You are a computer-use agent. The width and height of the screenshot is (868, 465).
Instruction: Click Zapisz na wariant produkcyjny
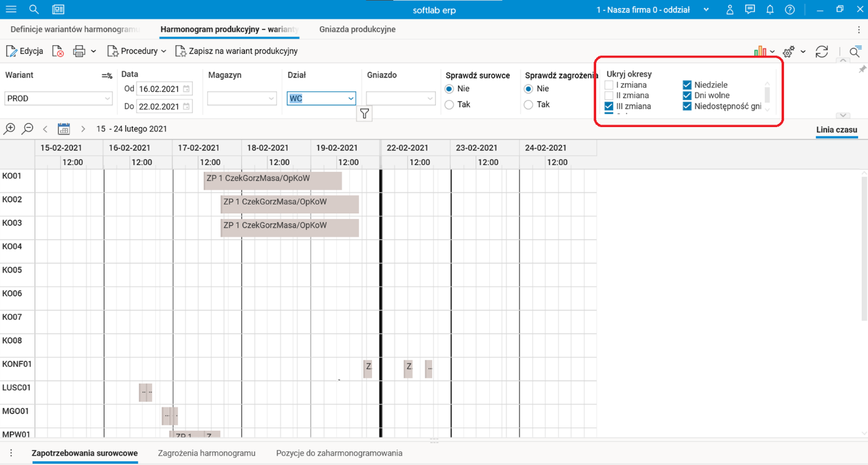click(x=237, y=51)
